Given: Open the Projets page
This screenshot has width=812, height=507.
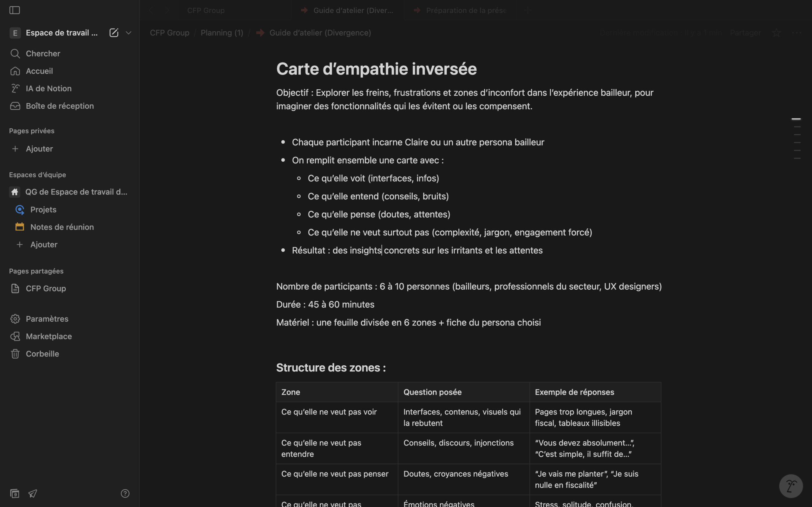Looking at the screenshot, I should click(x=43, y=209).
